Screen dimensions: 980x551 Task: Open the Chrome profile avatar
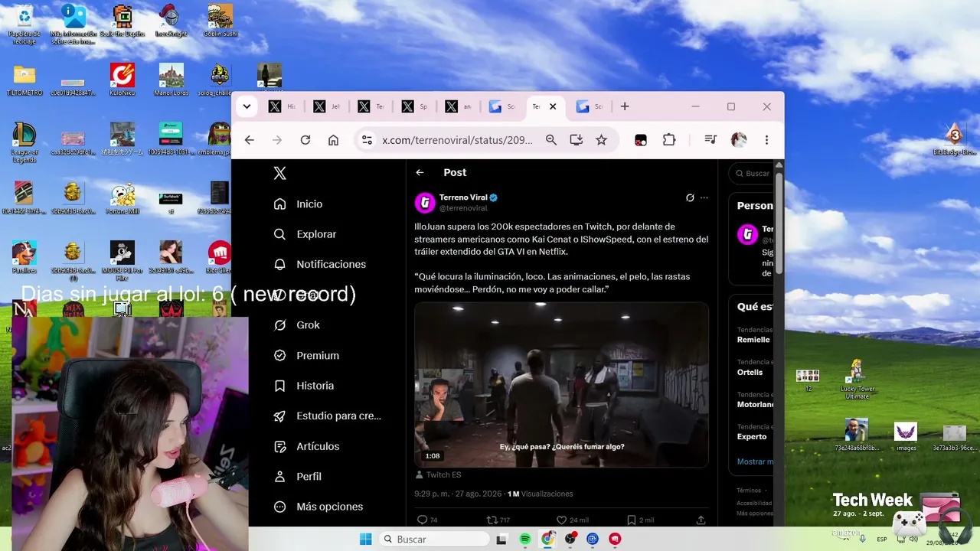click(739, 140)
